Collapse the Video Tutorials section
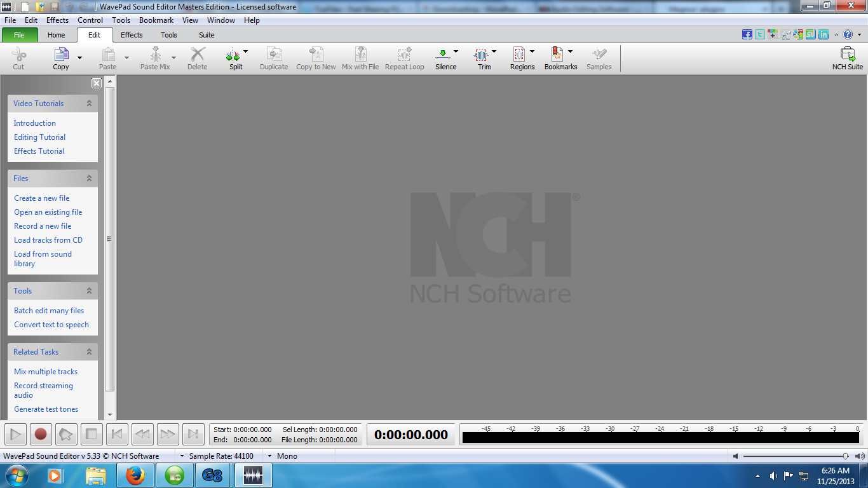 pyautogui.click(x=89, y=103)
